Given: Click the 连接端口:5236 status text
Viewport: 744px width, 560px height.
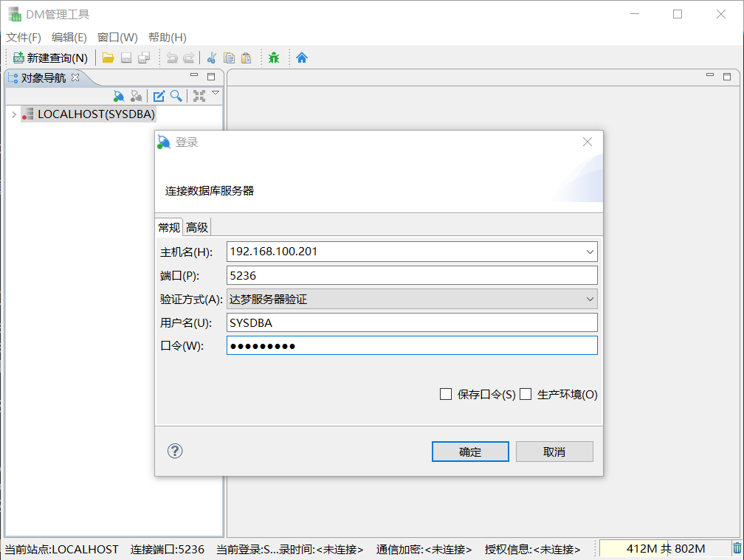Looking at the screenshot, I should (x=167, y=549).
